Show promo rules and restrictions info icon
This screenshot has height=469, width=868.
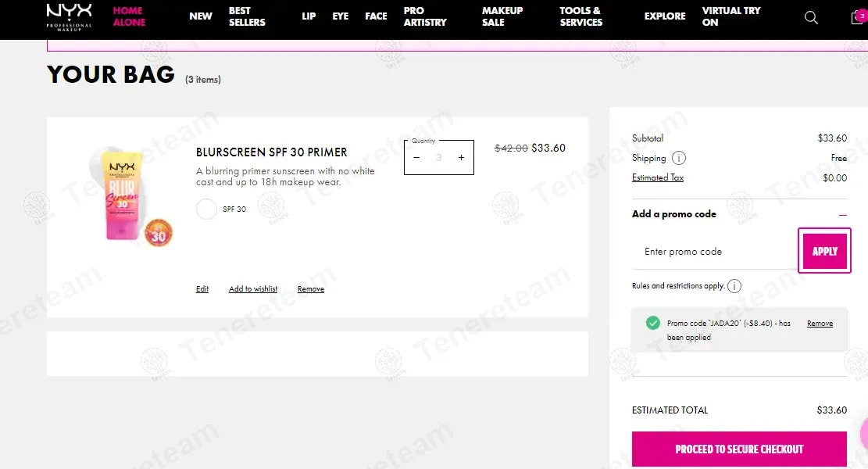coord(734,286)
